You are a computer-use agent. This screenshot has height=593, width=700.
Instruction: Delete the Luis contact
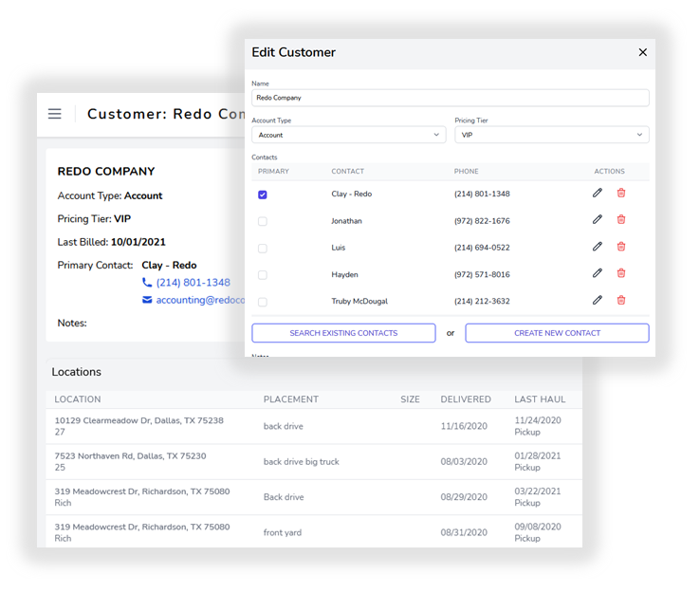click(621, 247)
